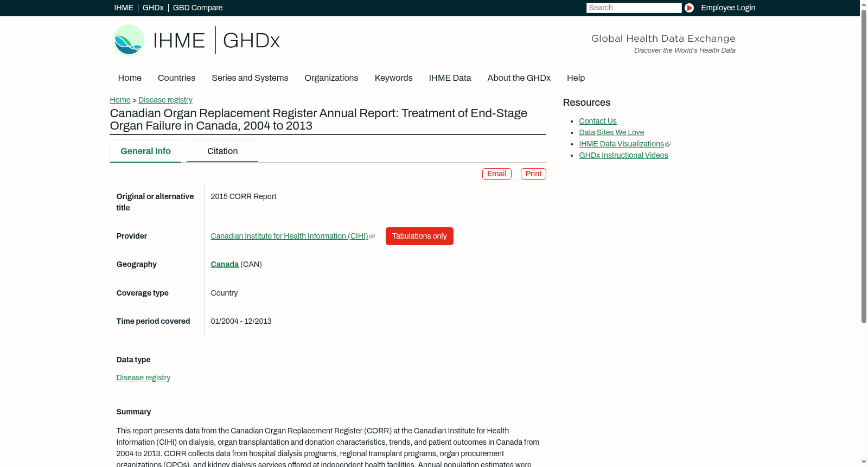Image resolution: width=868 pixels, height=467 pixels.
Task: Go to Home in main navigation
Action: click(130, 78)
